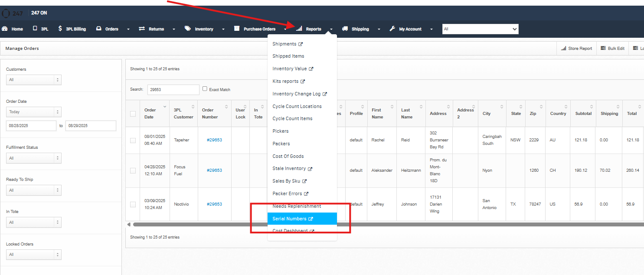Screen dimensions: 644x275
Task: Click the table horizontal scrollbar
Action: click(x=388, y=224)
